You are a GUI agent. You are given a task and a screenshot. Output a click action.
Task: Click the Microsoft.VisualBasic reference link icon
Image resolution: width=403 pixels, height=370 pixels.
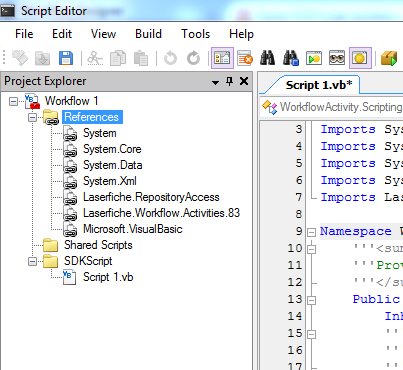coord(70,229)
